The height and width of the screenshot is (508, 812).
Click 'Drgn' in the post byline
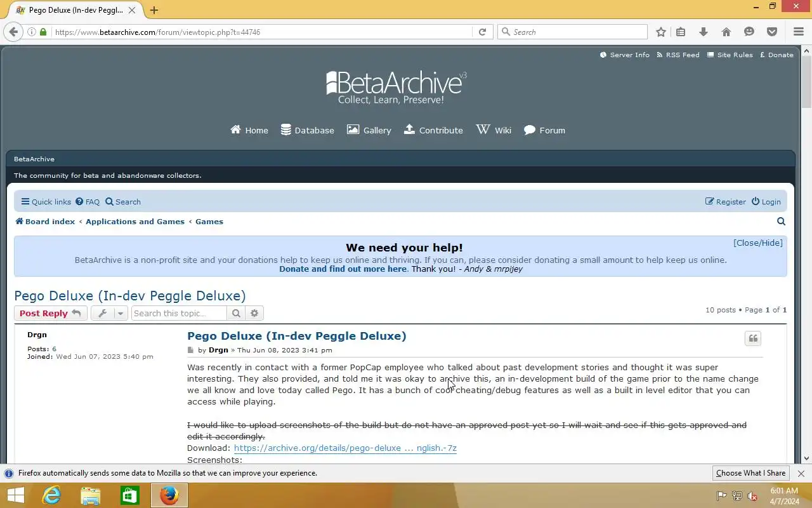click(218, 350)
